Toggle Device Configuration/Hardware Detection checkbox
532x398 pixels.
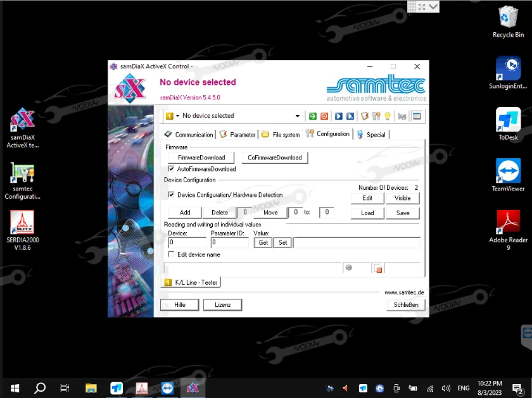click(x=172, y=195)
